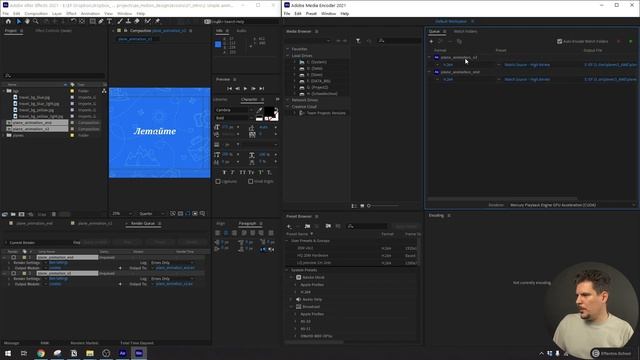
Task: Select the Selection arrow tool in After Effects
Action: pyautogui.click(x=19, y=21)
